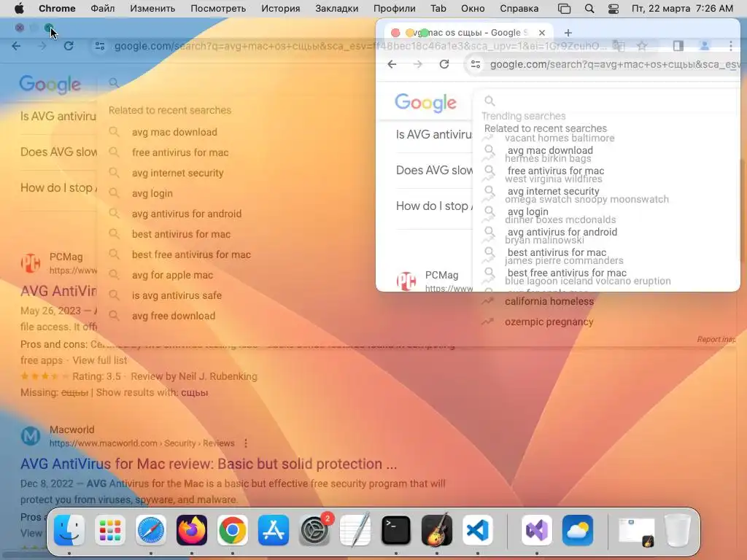747x560 pixels.
Task: Go back in the large faded window
Action: 16,46
